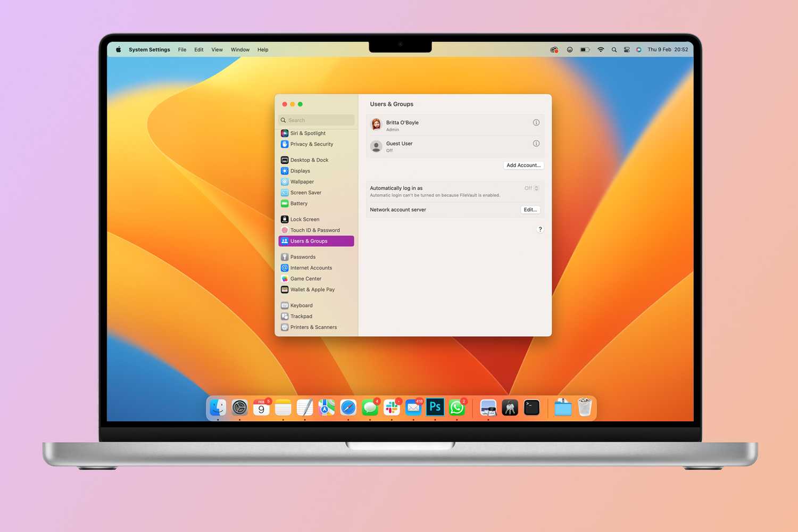
Task: Open Wallet & Apple Pay settings
Action: [x=312, y=289]
